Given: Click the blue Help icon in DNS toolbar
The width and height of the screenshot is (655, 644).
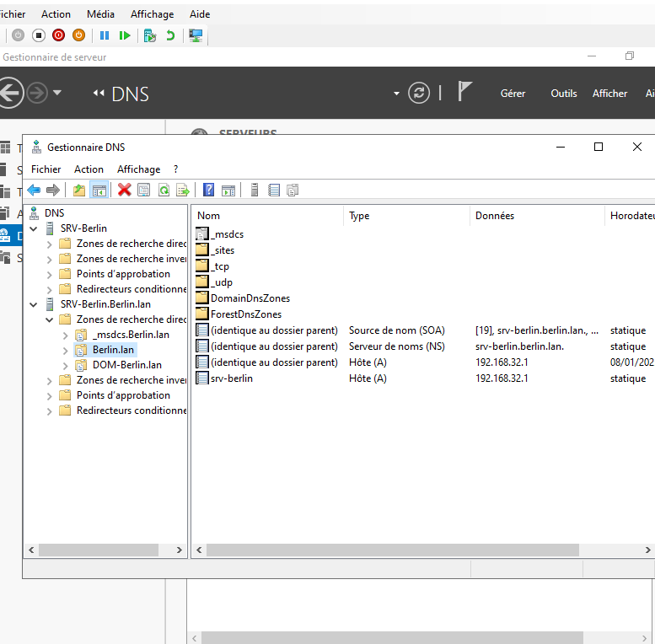Looking at the screenshot, I should click(208, 190).
